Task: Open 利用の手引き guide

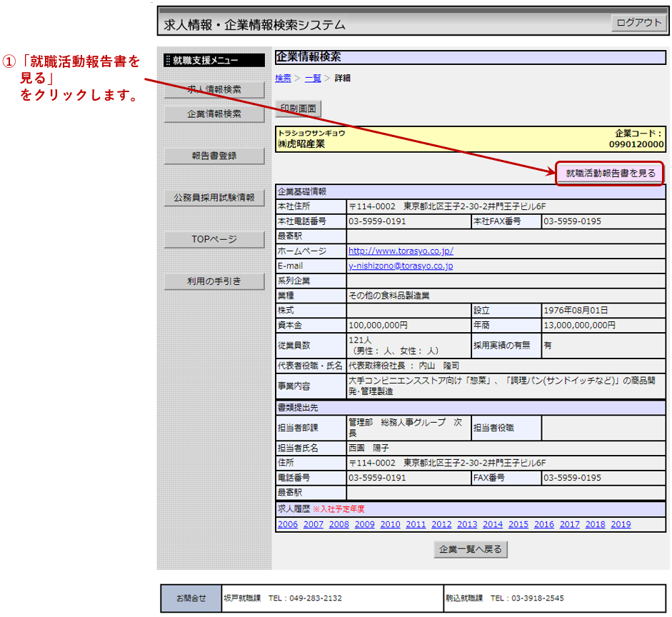Action: click(x=214, y=281)
